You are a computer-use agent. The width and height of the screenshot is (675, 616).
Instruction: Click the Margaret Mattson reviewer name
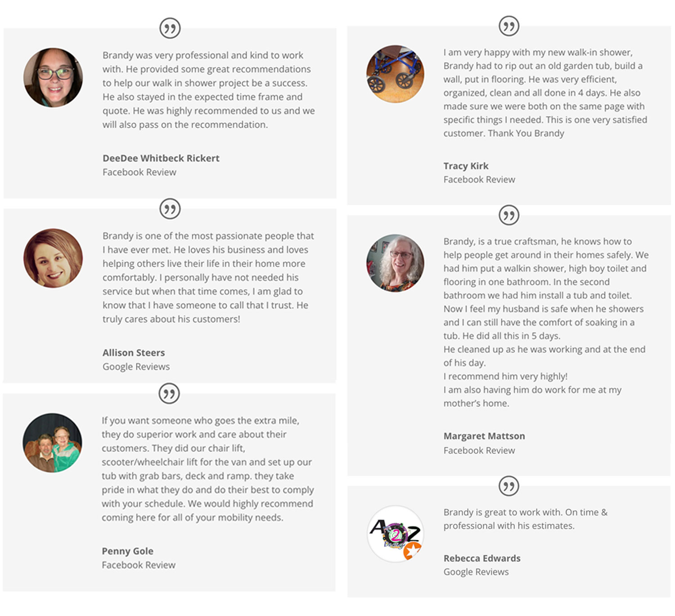tap(484, 436)
